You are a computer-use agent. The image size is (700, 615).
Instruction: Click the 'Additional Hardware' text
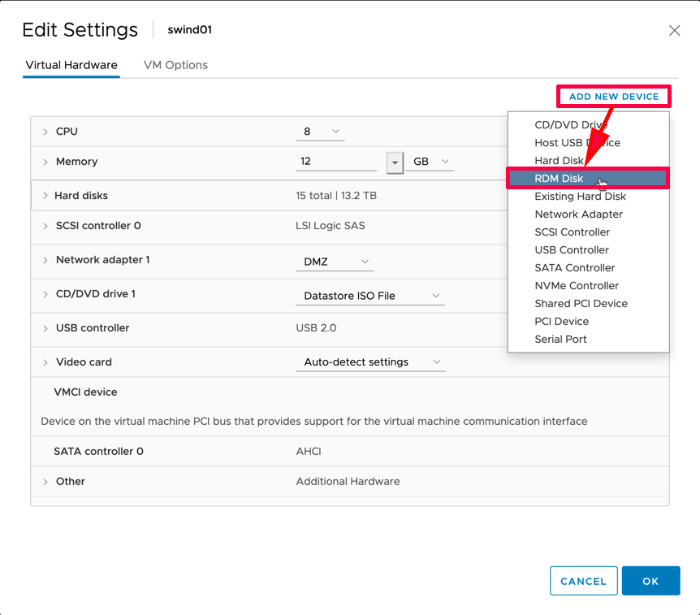coord(348,481)
